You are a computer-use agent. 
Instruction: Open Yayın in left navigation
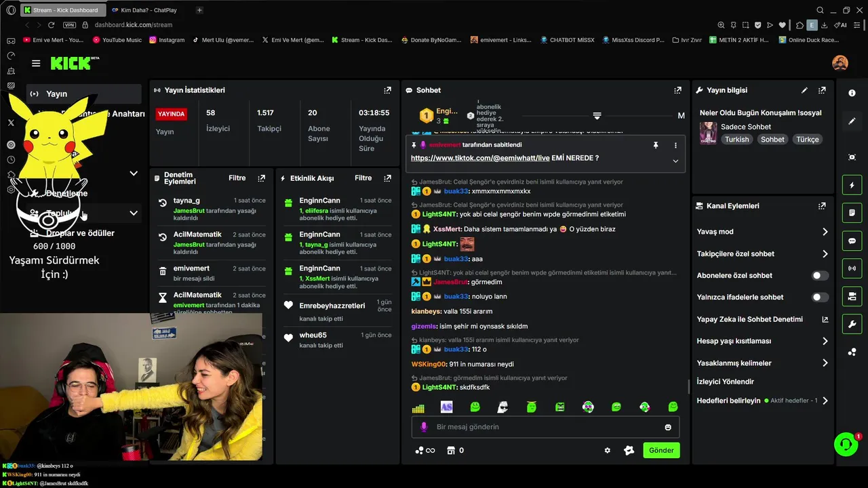[x=84, y=94]
